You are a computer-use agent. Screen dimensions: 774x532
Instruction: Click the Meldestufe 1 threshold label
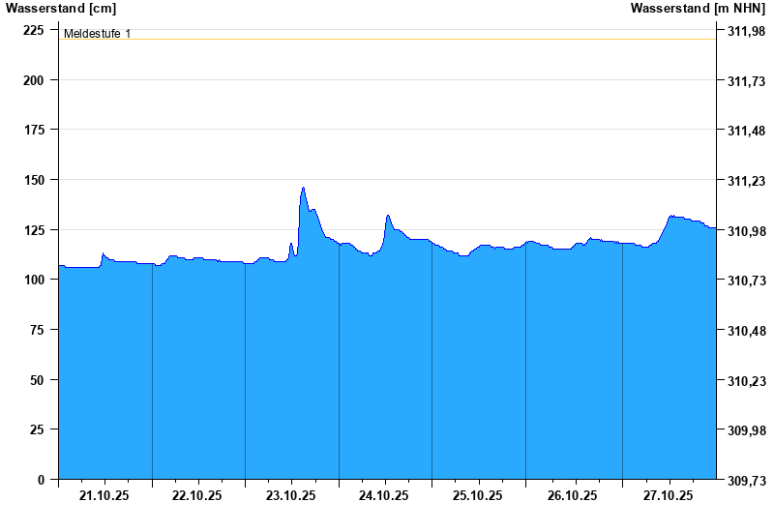[x=97, y=34]
